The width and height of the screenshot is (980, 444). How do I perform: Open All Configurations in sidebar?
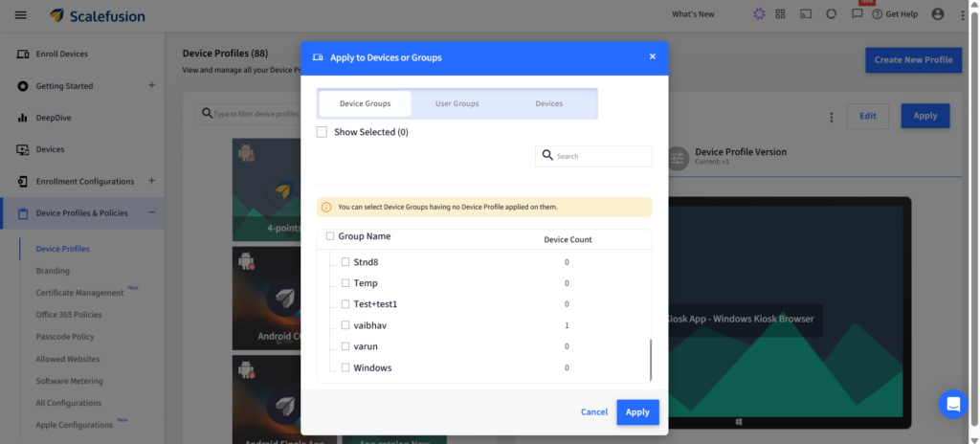[x=69, y=403]
